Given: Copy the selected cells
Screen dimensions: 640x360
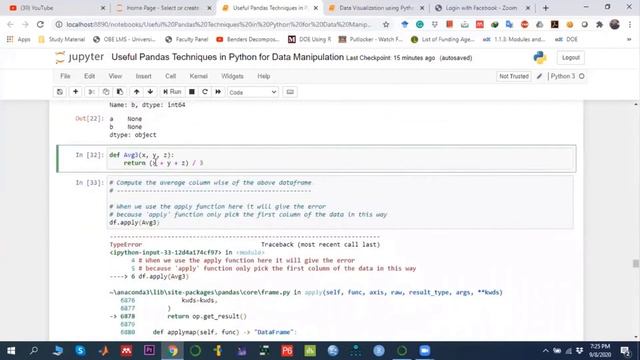Looking at the screenshot, I should 106,92.
